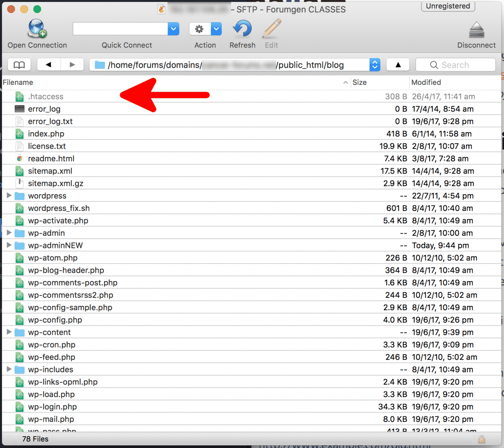
Task: Open the bookmarks book icon
Action: point(19,65)
